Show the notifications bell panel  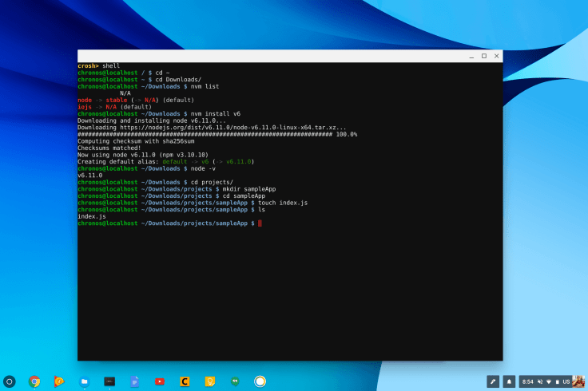tap(509, 381)
